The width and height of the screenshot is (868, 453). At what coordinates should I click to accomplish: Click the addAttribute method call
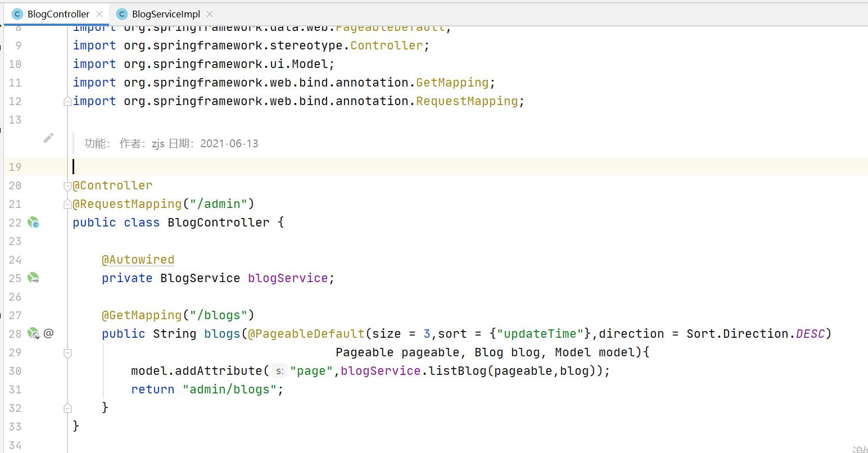click(219, 371)
